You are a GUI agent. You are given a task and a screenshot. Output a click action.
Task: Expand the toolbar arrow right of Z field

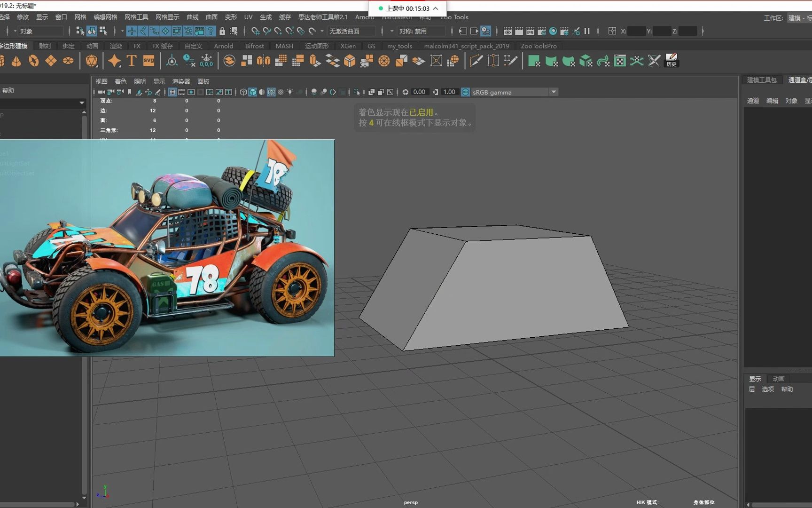703,31
